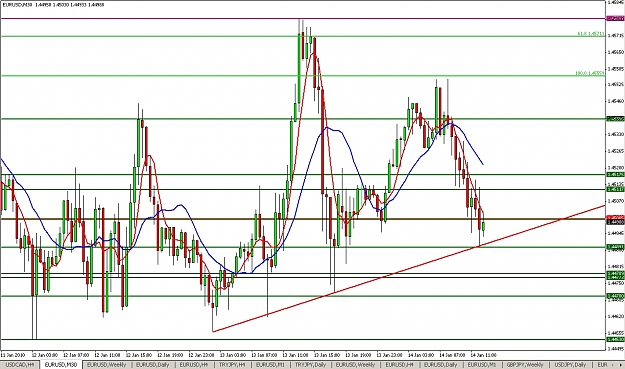The width and height of the screenshot is (625, 369).
Task: Open EURUSD,Weekly tab right of EURUSD,M30
Action: coord(106,365)
